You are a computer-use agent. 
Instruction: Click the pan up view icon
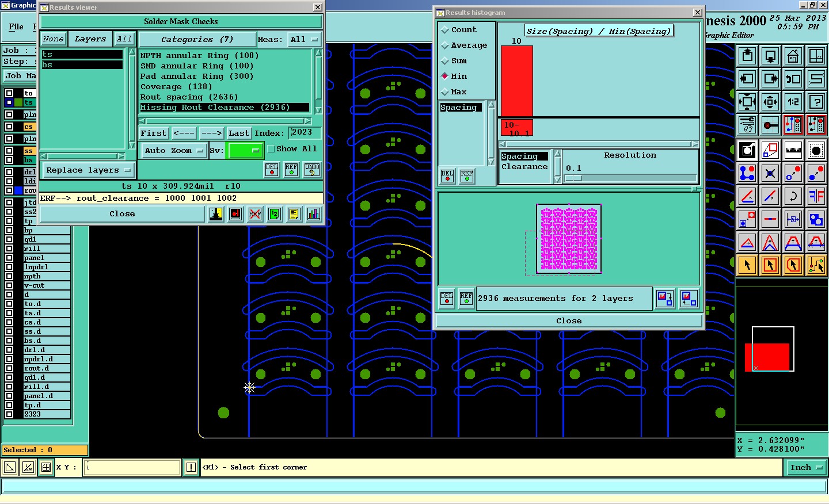(x=747, y=56)
